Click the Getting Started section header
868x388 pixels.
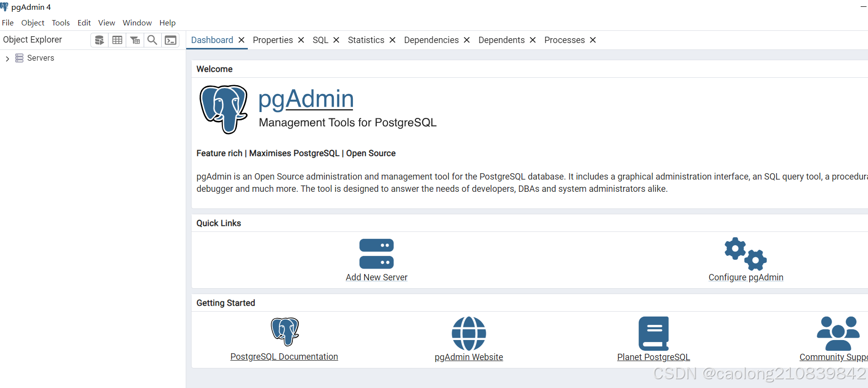[x=226, y=303]
